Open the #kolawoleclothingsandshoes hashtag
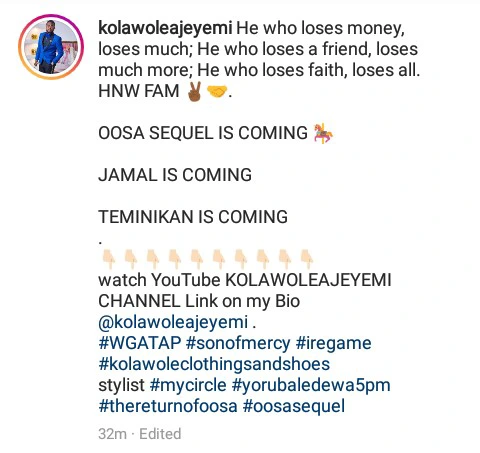The image size is (480, 453). tap(214, 364)
